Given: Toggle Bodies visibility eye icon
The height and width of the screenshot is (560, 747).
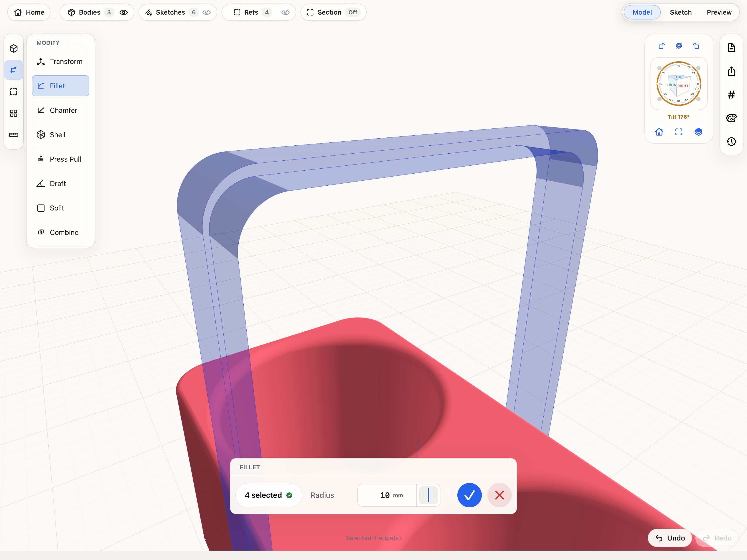Looking at the screenshot, I should click(x=124, y=12).
